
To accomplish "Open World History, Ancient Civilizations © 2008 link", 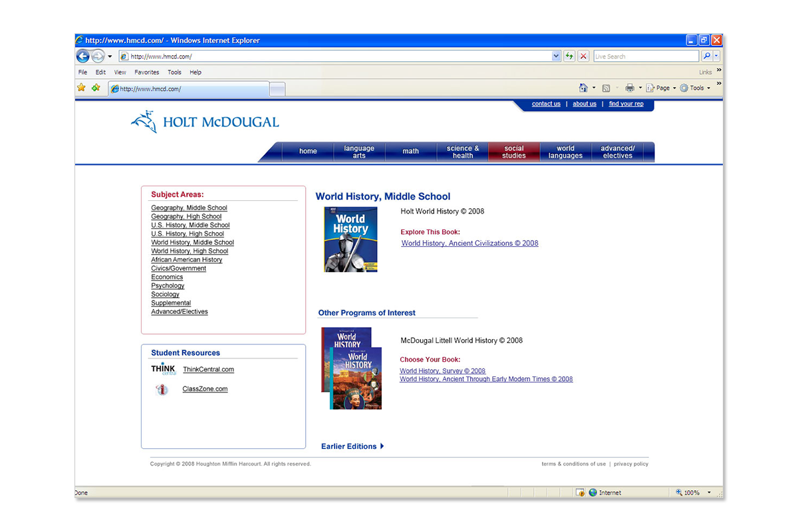I will (470, 243).
